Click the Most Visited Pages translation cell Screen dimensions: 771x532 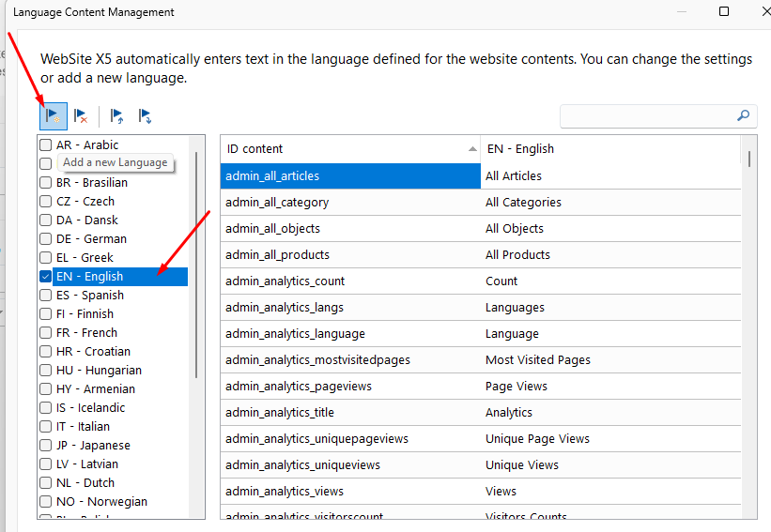[x=610, y=360]
